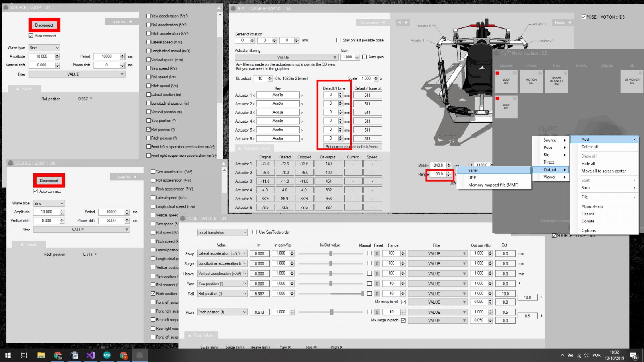Uncheck Roll position in LOOP ID1 list

pos(149,130)
